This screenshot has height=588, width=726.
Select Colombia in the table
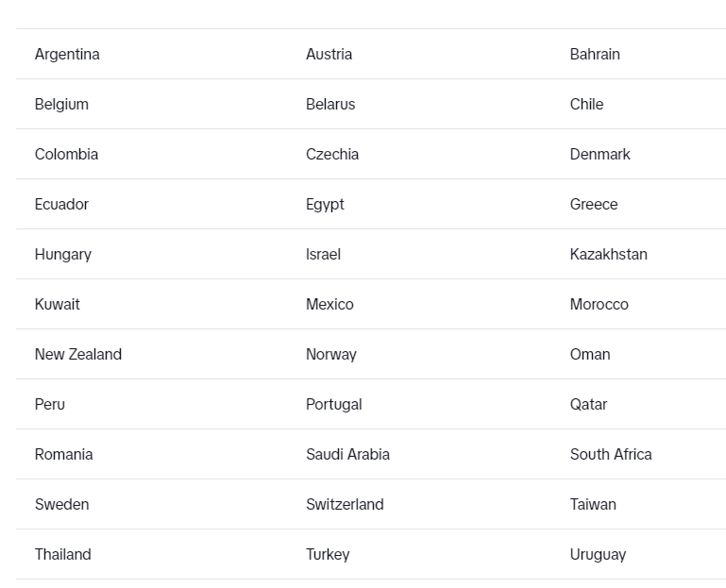(x=67, y=154)
